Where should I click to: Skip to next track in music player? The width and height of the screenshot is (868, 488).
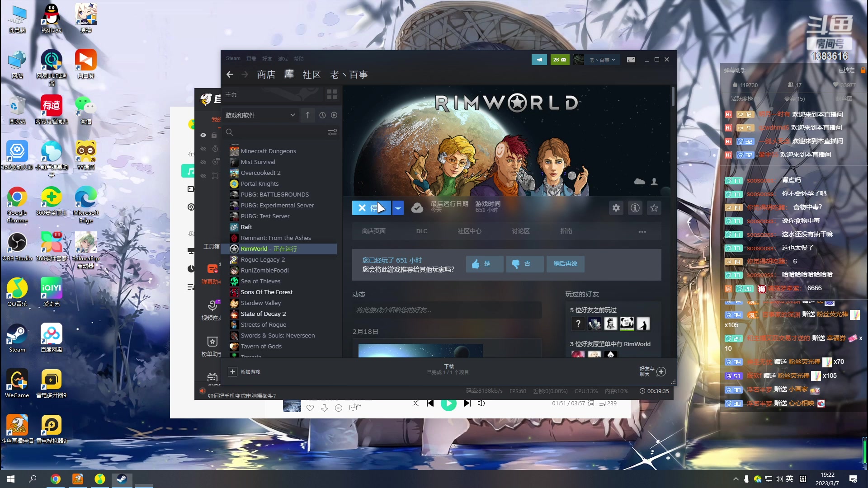click(x=467, y=403)
